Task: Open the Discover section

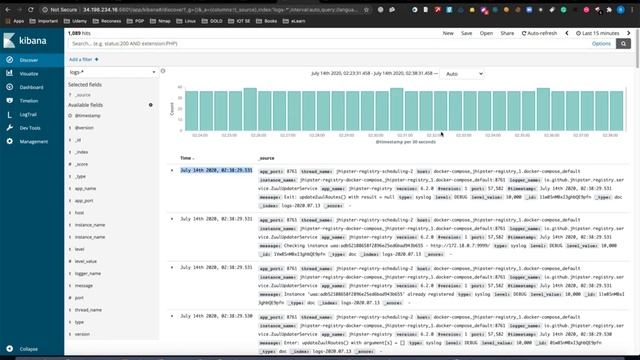Action: tap(29, 60)
